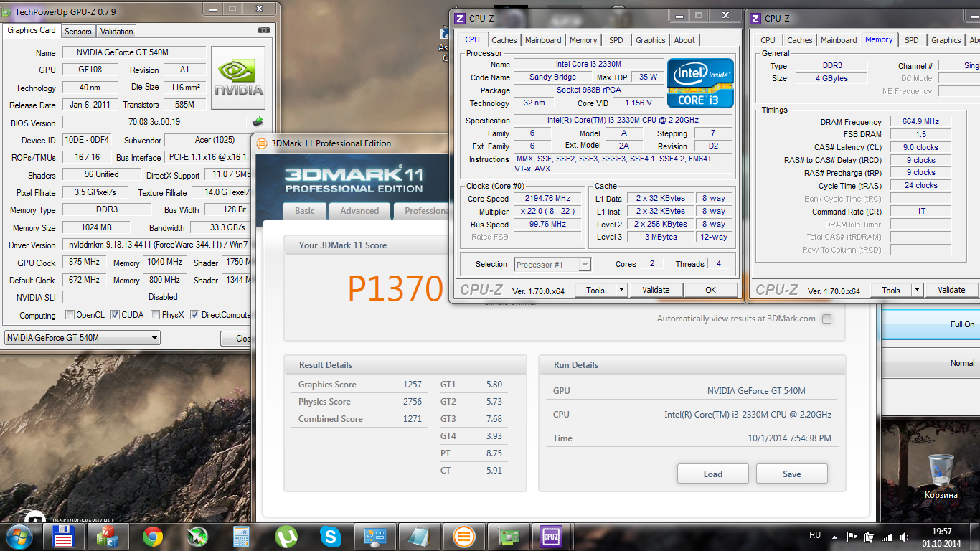Click the Show Desktop button
The width and height of the screenshot is (980, 551).
click(975, 537)
